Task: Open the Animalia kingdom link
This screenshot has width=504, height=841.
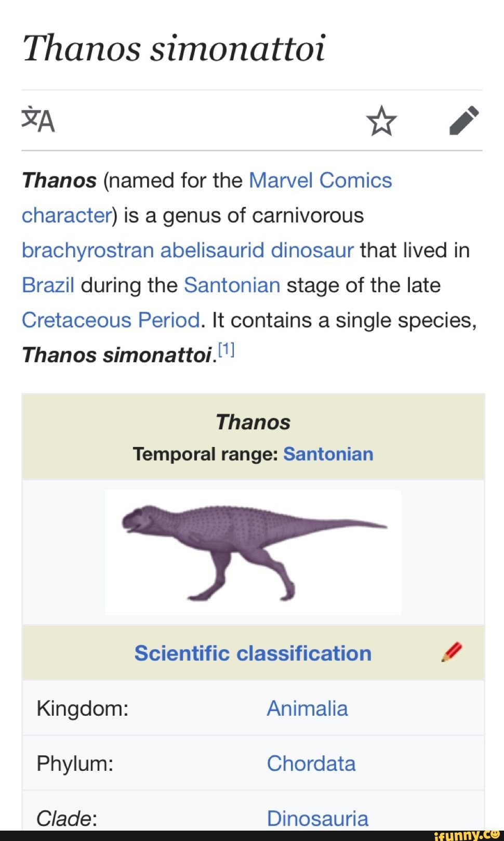Action: pos(307,708)
